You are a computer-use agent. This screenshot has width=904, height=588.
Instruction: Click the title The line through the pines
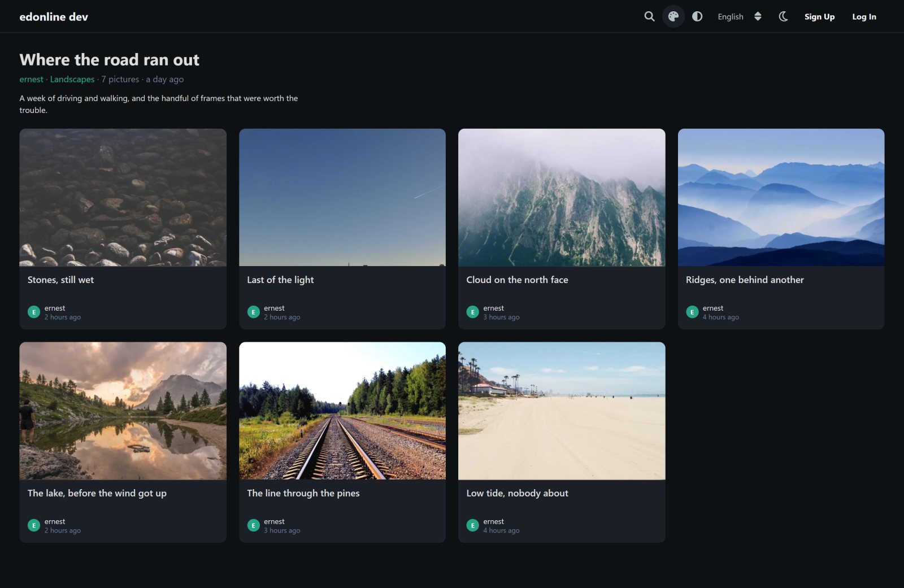(x=303, y=493)
